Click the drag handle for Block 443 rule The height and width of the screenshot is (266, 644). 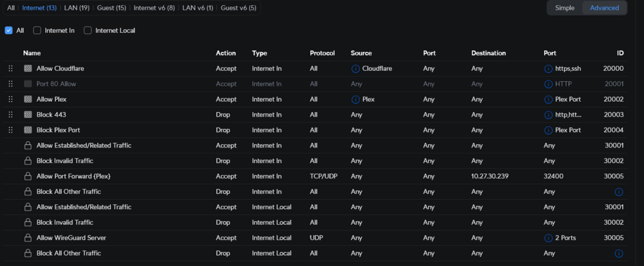(11, 115)
